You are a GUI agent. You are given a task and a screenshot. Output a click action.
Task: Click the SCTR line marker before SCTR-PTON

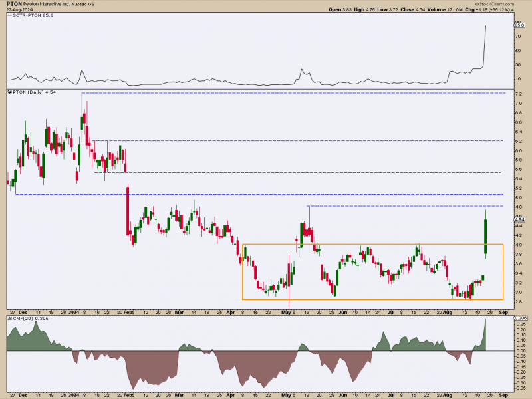click(x=10, y=15)
